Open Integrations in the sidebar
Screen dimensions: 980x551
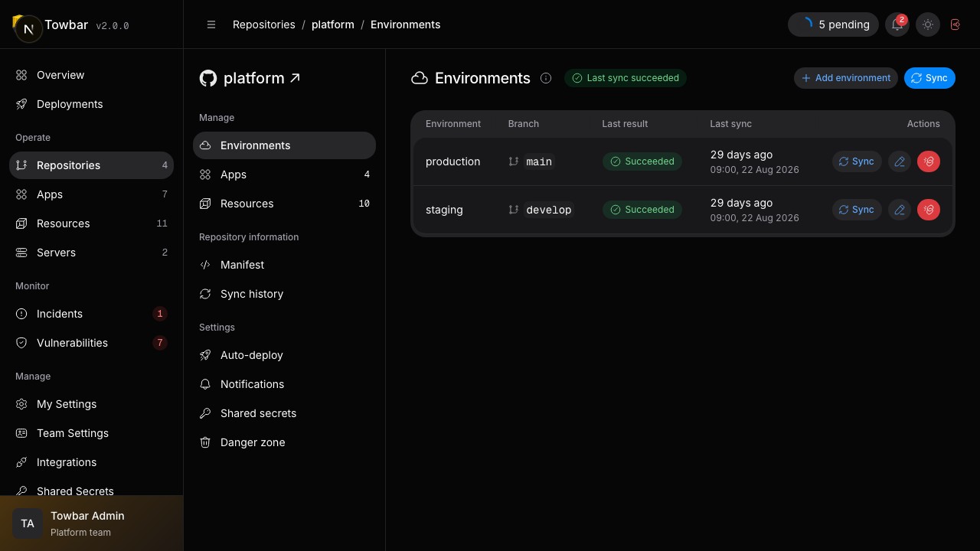pos(91,462)
